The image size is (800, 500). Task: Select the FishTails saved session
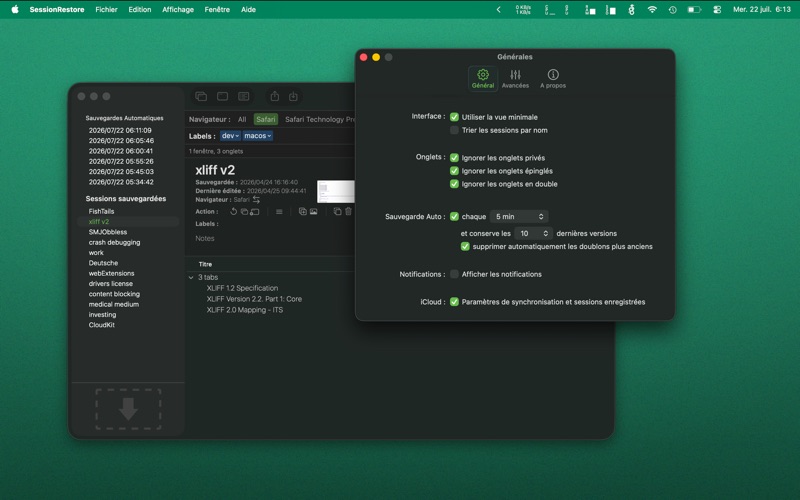[x=102, y=211]
